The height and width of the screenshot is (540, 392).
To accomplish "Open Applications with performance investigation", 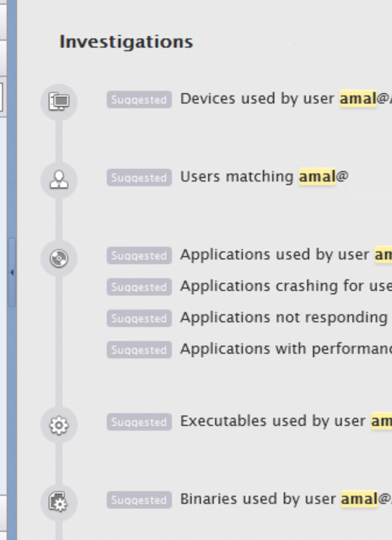I will pos(286,349).
